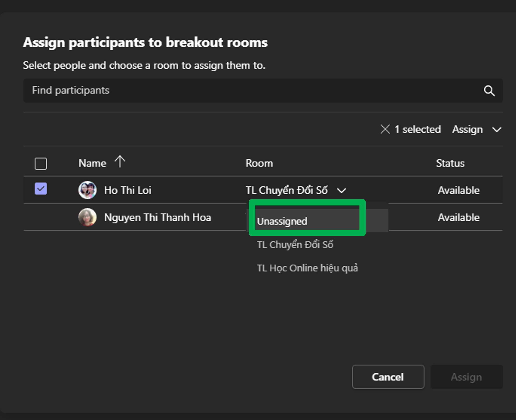The image size is (516, 420).
Task: Choose TL Chuyển Đổi Số menu option
Action: [295, 244]
